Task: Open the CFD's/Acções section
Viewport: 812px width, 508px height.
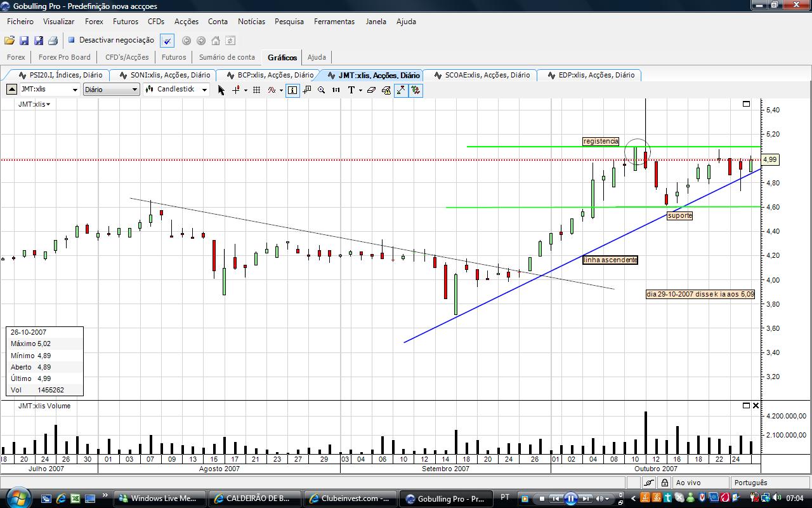Action: [x=127, y=57]
